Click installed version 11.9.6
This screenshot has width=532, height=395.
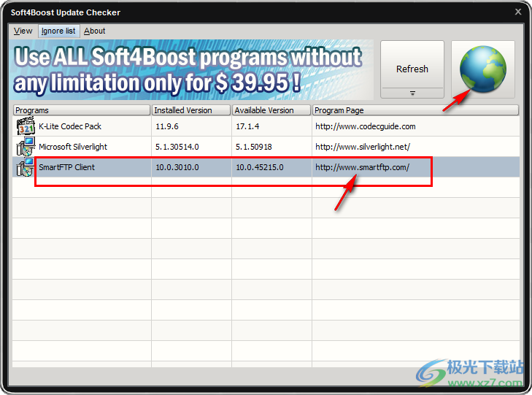167,126
